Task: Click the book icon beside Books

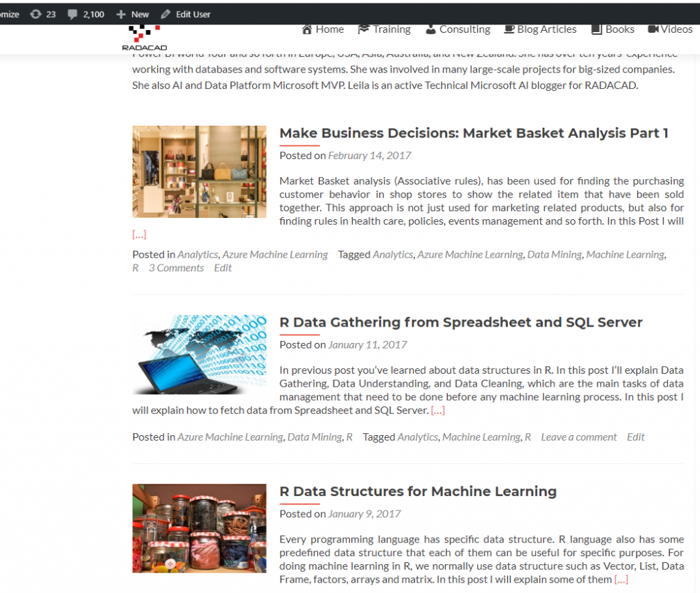Action: [597, 29]
